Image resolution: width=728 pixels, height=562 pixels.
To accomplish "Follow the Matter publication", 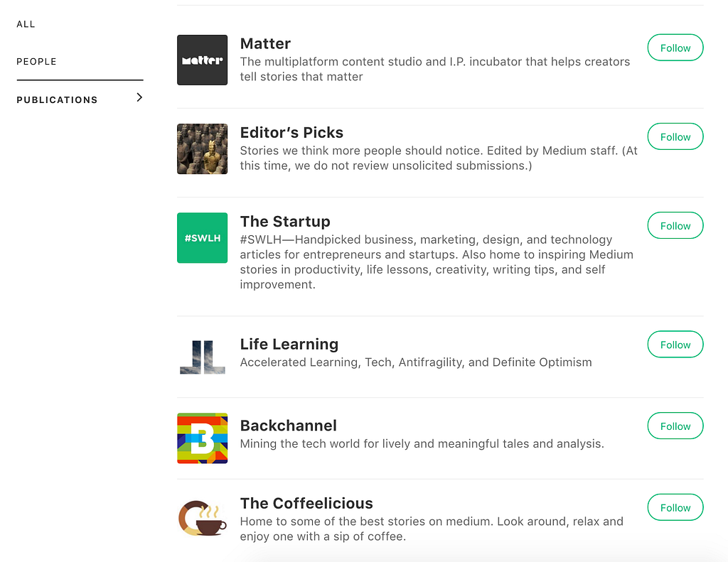I will (x=675, y=48).
